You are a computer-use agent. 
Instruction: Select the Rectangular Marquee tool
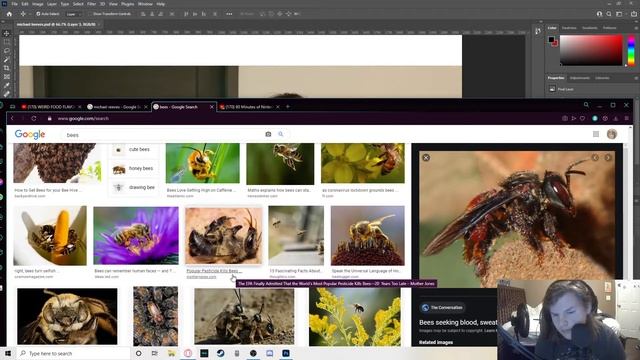coord(7,42)
